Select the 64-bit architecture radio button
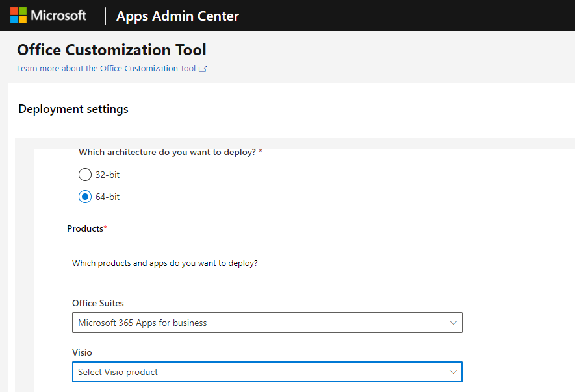This screenshot has height=392, width=575. [85, 197]
